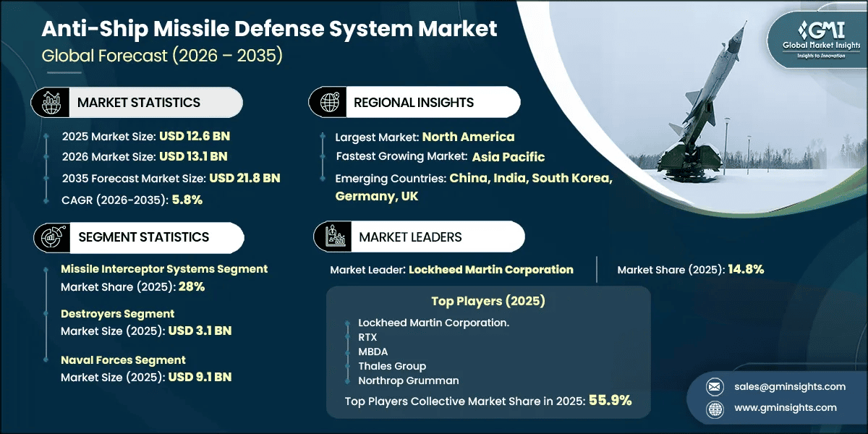Click Fastest Growing Market: Asia Pacific
This screenshot has height=434, width=868.
coord(441,156)
